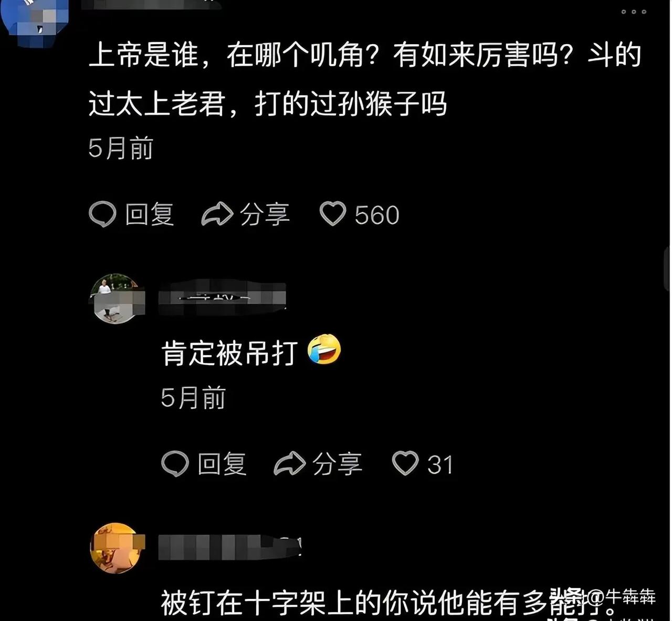The width and height of the screenshot is (672, 621).
Task: Click 回复 text under 肯定被吊打 reply
Action: click(x=222, y=464)
